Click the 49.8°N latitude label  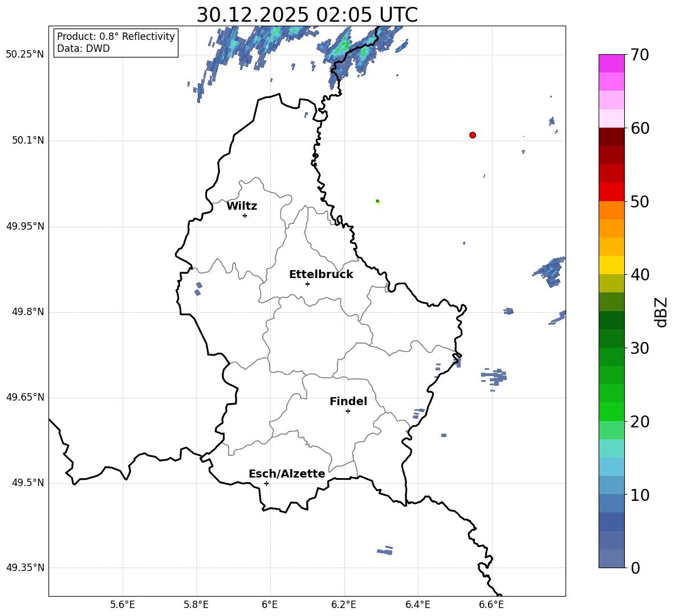coord(28,312)
